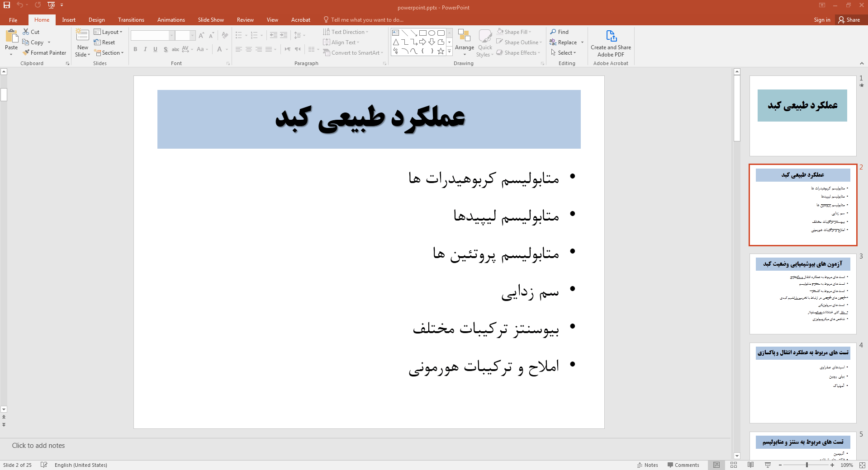Undo the last action in title bar
Viewport: 868px width, 470px height.
tap(19, 5)
